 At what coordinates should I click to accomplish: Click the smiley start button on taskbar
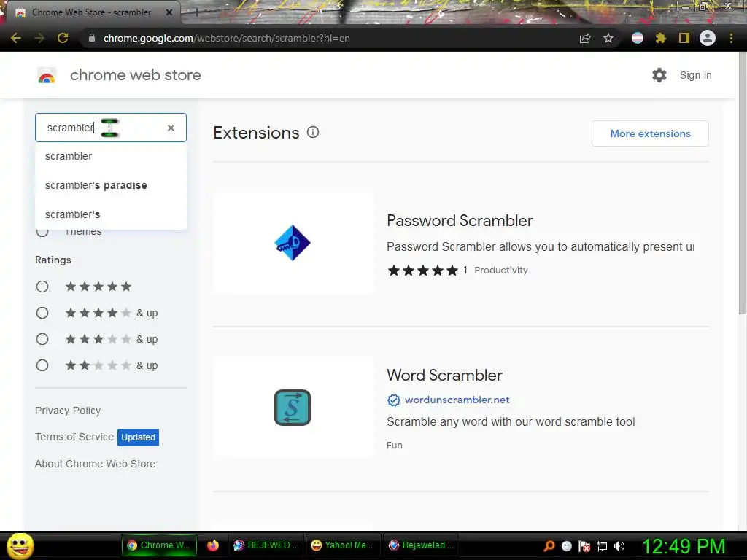(x=20, y=545)
